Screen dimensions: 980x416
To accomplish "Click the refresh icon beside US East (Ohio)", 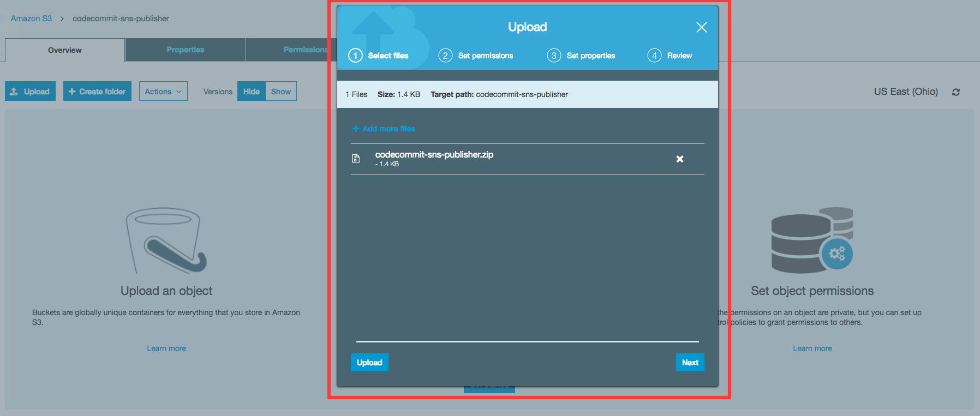I will (956, 92).
